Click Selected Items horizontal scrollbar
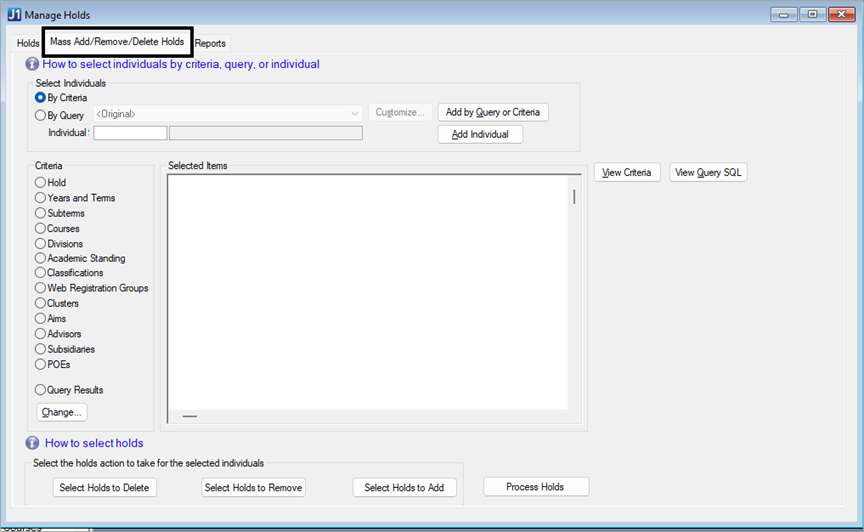864x532 pixels. [368, 416]
